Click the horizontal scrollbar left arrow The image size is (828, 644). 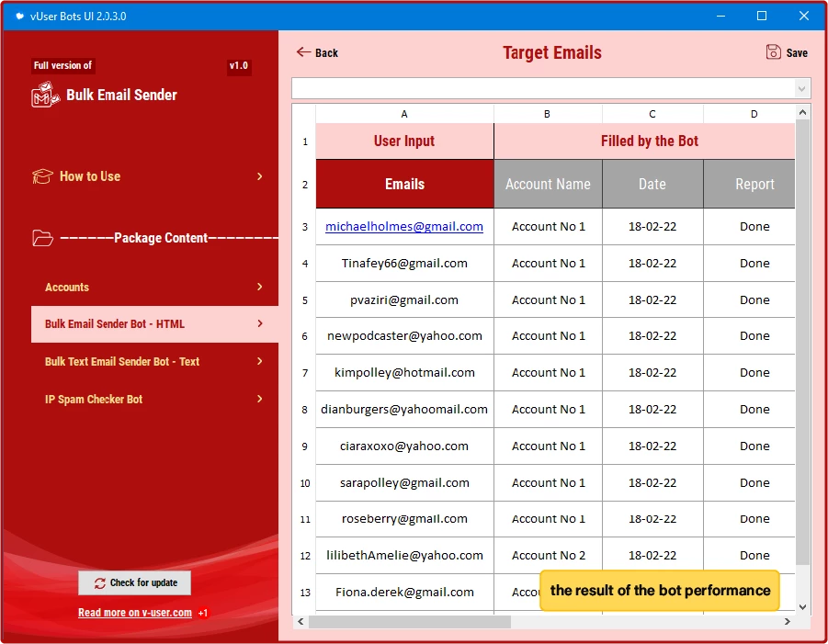301,622
